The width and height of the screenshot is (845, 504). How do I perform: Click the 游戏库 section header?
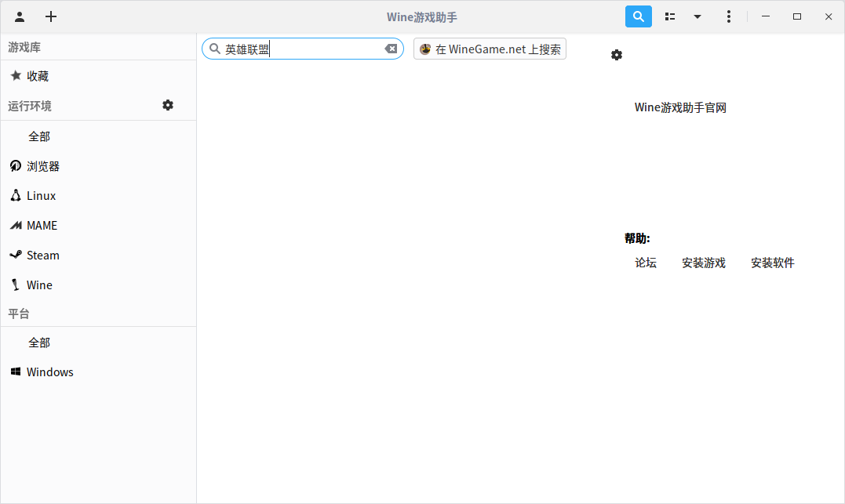pyautogui.click(x=24, y=47)
